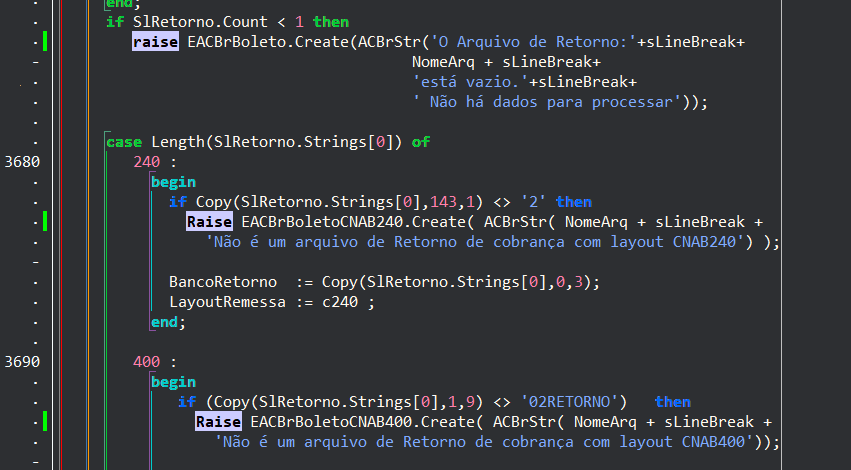
Task: Click 'then' after '02RETORNO' comparison
Action: (x=673, y=402)
